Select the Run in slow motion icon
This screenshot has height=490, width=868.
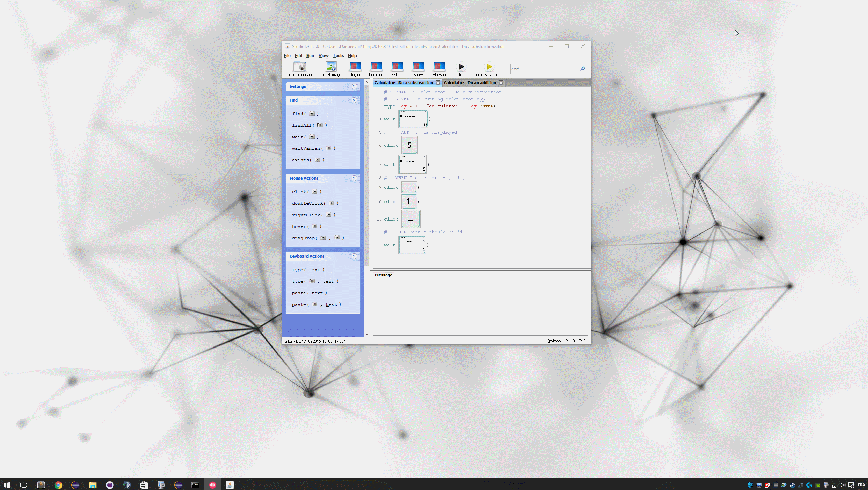click(x=488, y=67)
